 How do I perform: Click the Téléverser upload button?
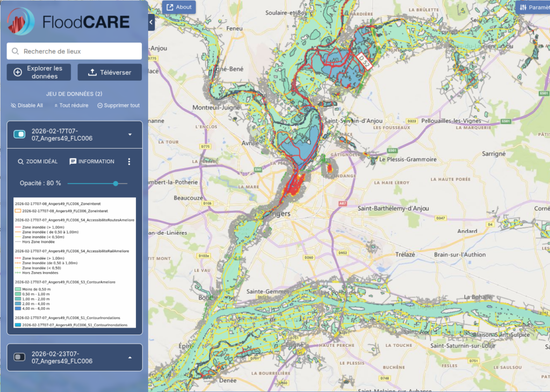pos(110,72)
